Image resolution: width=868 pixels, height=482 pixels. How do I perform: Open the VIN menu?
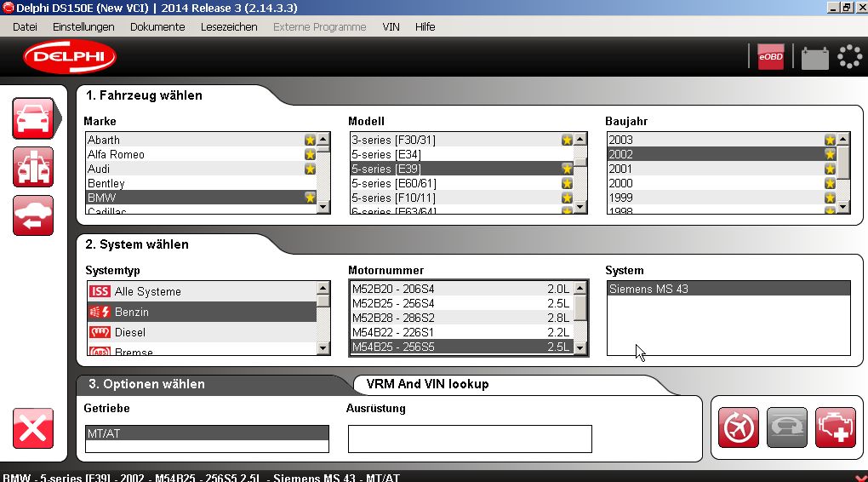(x=391, y=26)
